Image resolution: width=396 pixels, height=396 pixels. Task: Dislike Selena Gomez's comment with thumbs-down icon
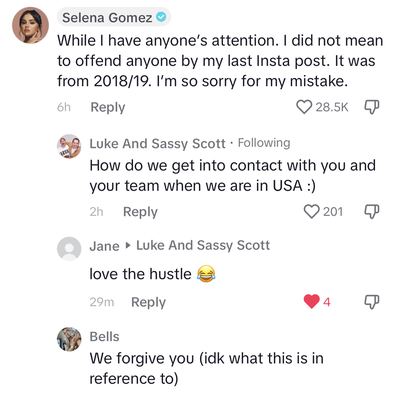pos(371,107)
